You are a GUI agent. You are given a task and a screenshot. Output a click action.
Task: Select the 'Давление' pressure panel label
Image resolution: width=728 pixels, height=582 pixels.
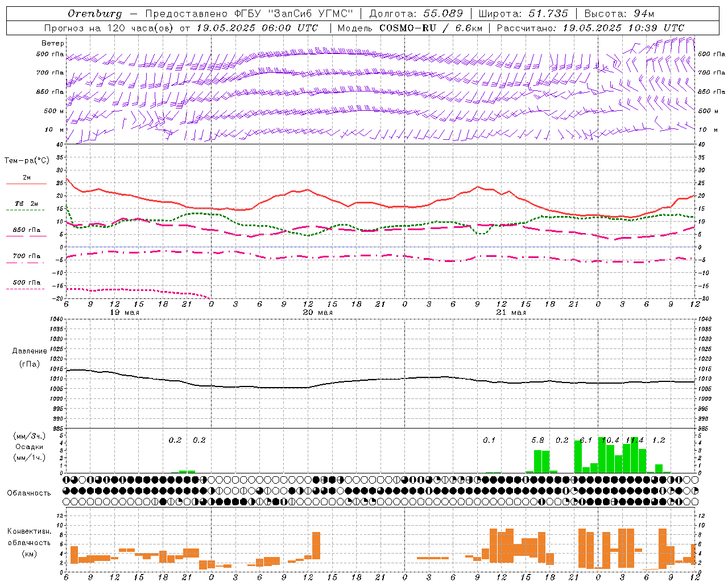tap(30, 351)
